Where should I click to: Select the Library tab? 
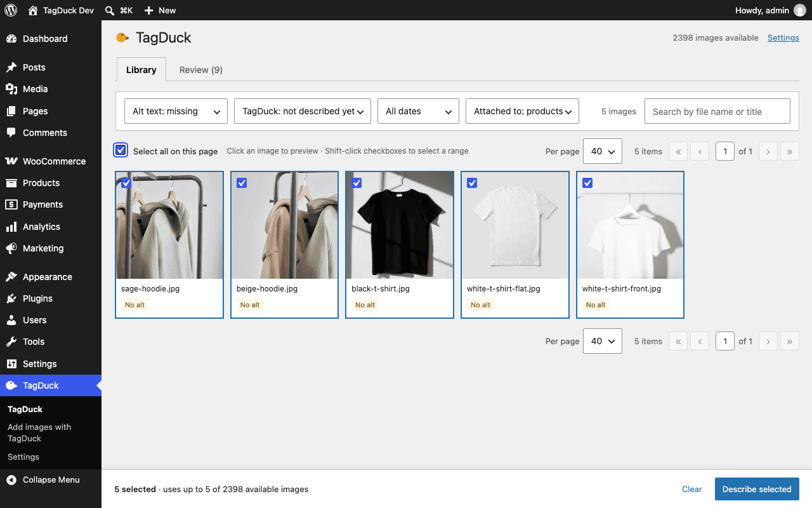141,70
